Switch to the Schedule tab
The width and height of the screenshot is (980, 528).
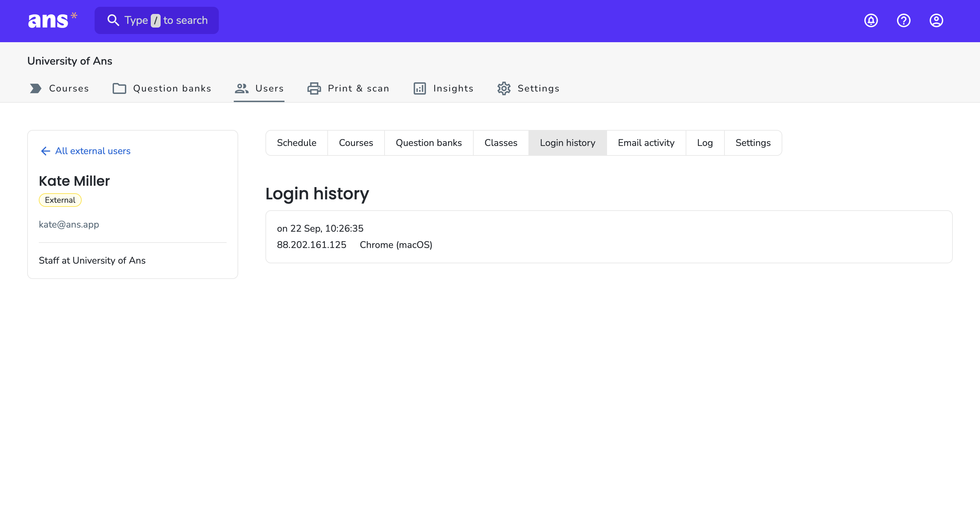tap(296, 143)
